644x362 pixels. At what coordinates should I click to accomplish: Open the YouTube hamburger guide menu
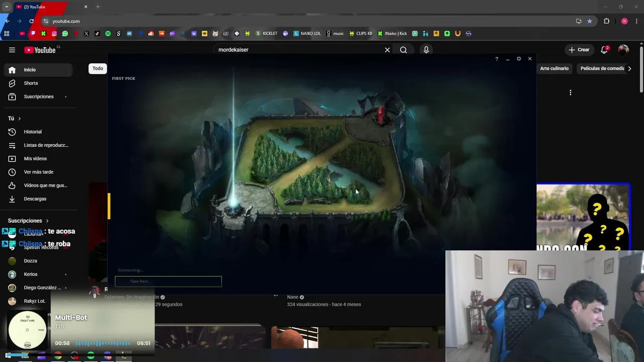coord(12,50)
